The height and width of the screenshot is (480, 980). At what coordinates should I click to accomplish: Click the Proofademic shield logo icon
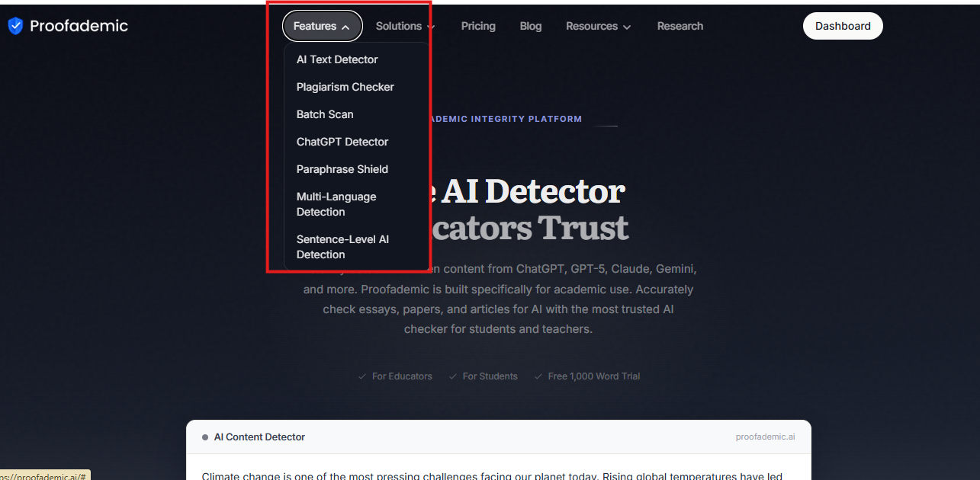[15, 26]
